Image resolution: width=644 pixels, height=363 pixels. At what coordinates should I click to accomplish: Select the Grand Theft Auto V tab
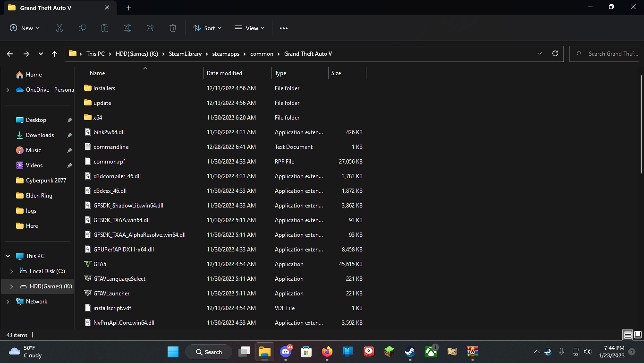tap(59, 8)
